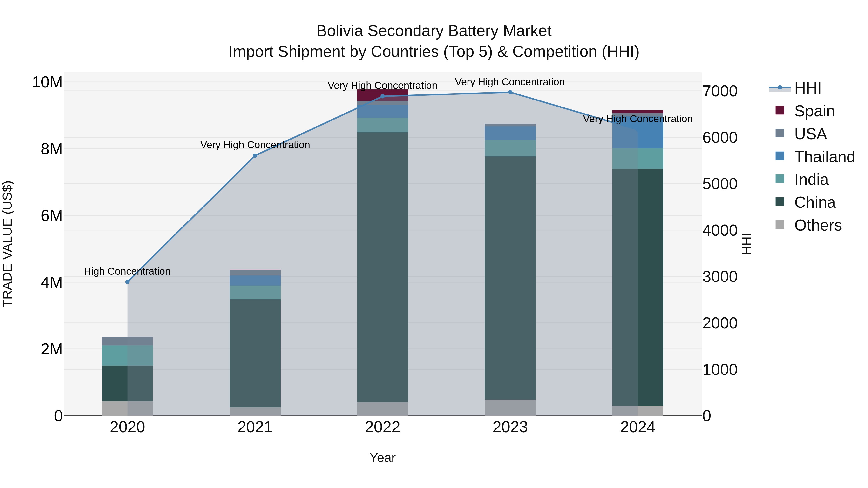Toggle the Others legend entry
This screenshot has width=868, height=488.
click(809, 225)
